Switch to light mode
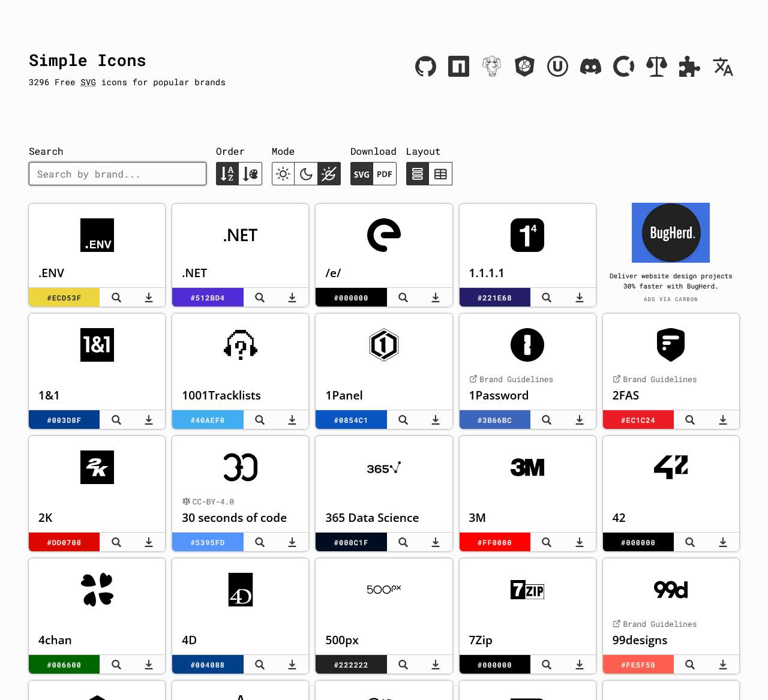768x700 pixels. pyautogui.click(x=283, y=174)
